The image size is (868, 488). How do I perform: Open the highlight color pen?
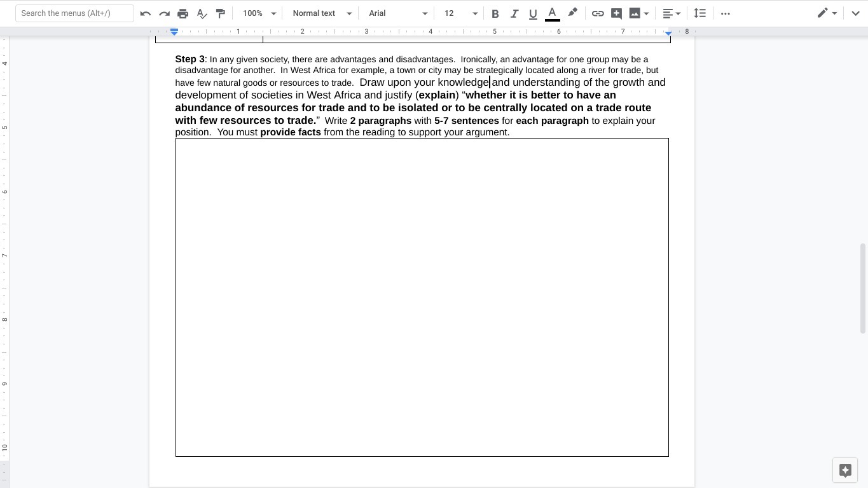[x=572, y=13]
